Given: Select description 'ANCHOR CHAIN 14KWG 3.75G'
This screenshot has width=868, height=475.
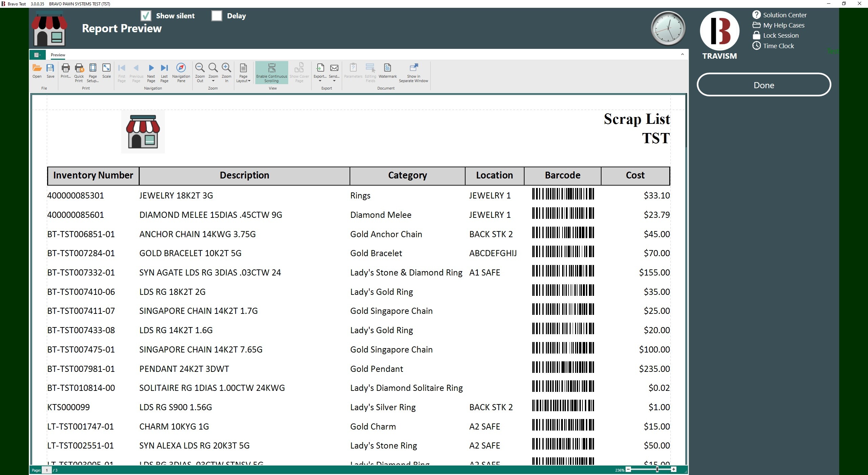Looking at the screenshot, I should tap(197, 234).
